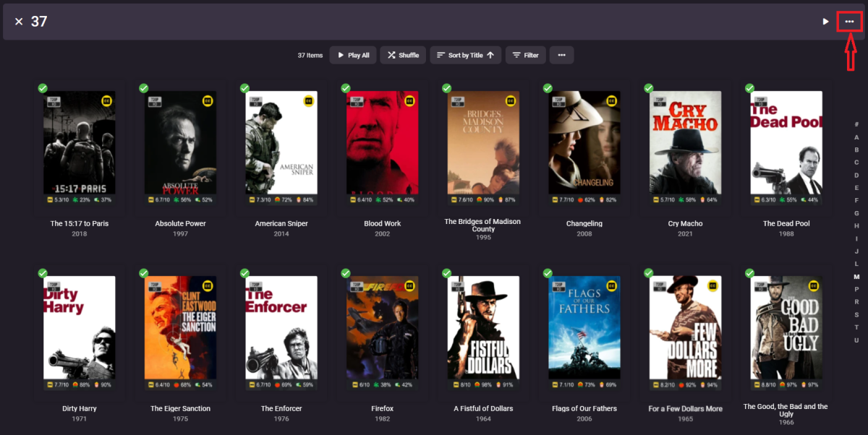Click For a Few Dollars More title
The width and height of the screenshot is (868, 435).
coord(685,409)
